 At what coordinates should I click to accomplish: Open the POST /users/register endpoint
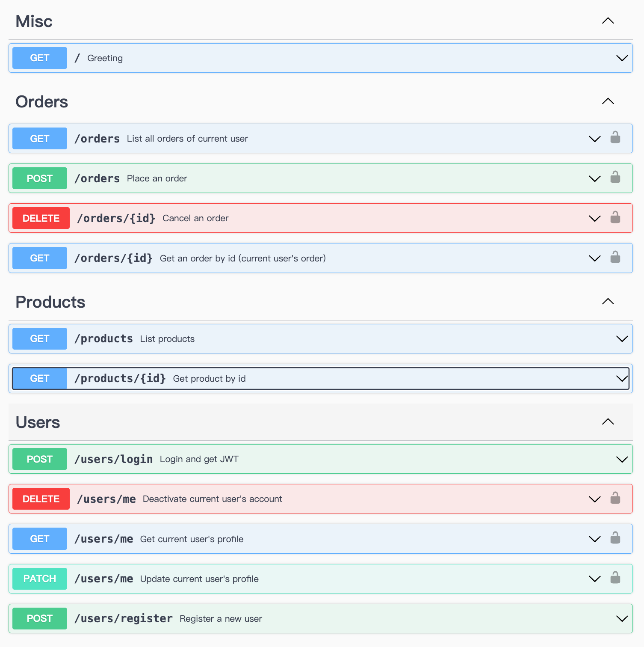[123, 619]
